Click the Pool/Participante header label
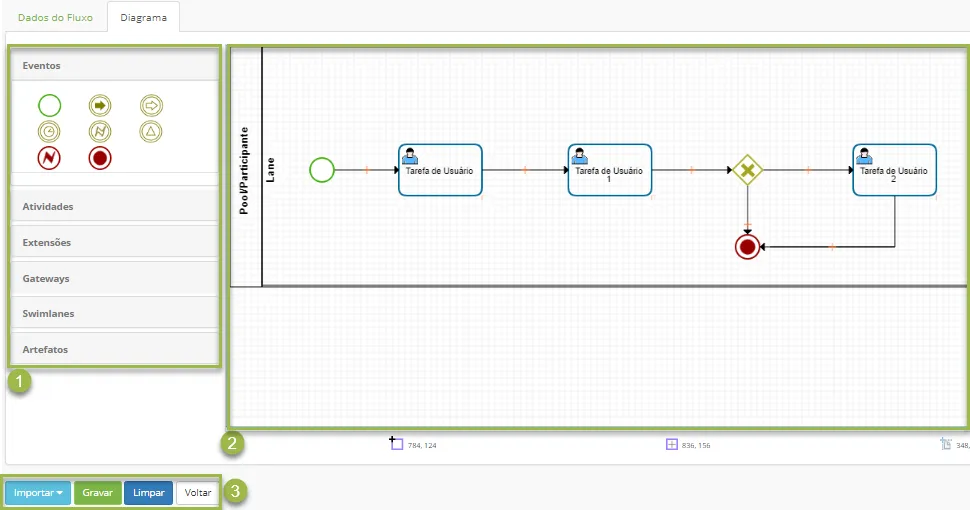 click(x=244, y=171)
